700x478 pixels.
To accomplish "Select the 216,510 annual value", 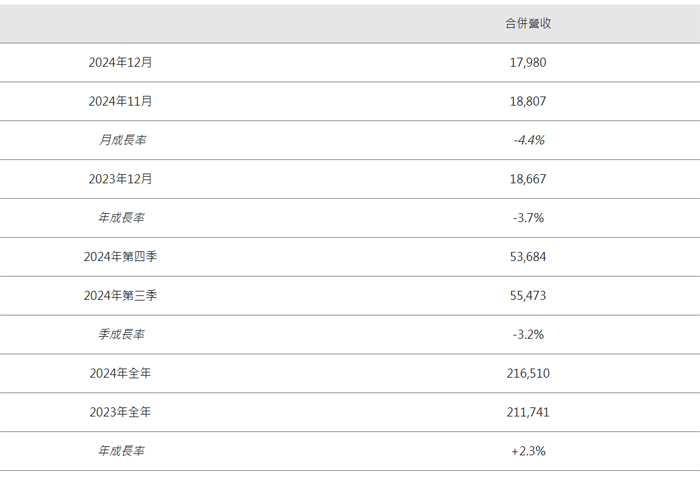I will [x=528, y=373].
